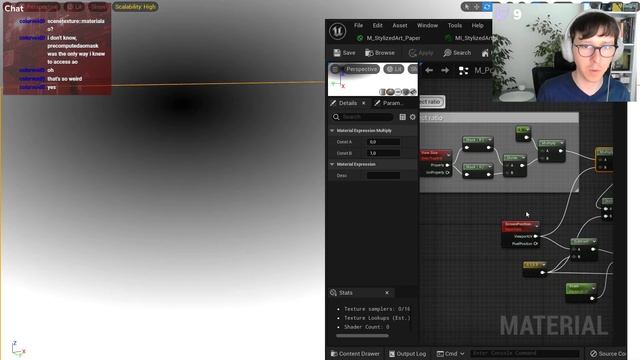Click the Unreal Engine logo icon
The image size is (640, 360).
point(338,31)
